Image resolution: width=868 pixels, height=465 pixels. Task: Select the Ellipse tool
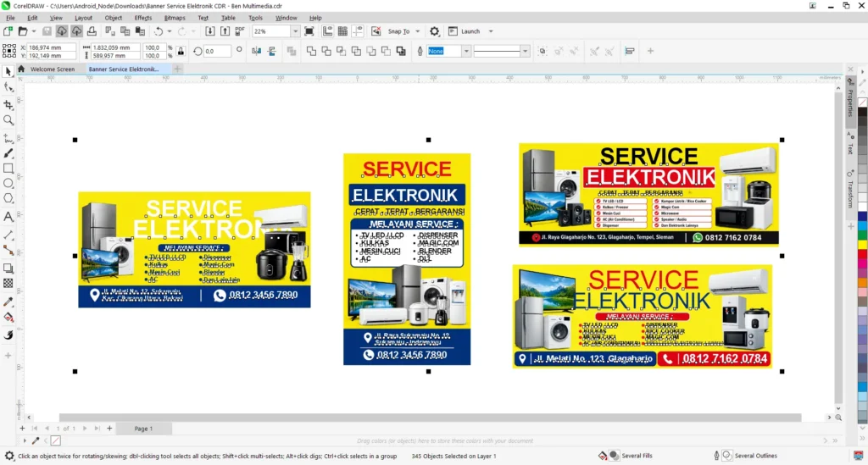[8, 183]
